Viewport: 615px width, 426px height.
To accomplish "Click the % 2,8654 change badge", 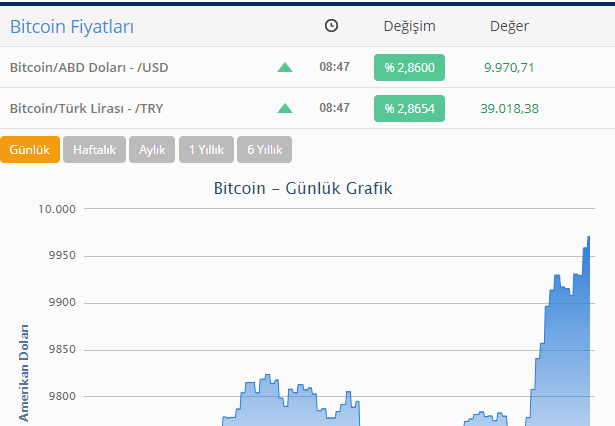I will click(409, 108).
